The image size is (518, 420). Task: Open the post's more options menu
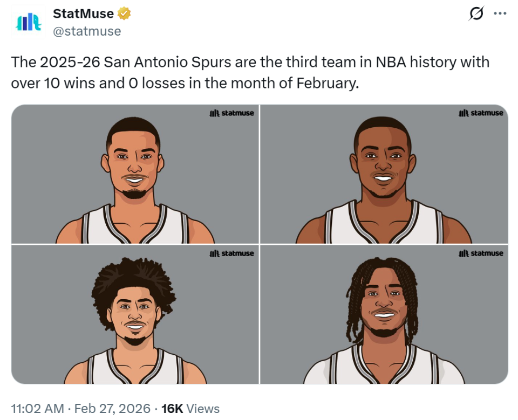coord(500,14)
